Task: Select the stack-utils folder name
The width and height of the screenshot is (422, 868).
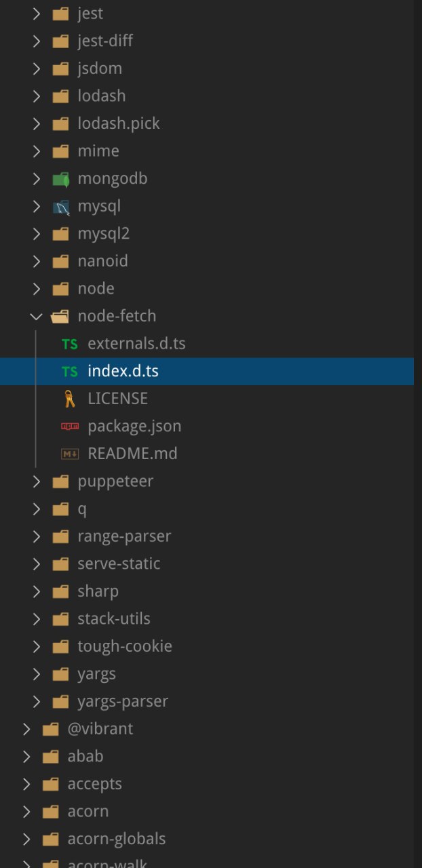Action: (x=114, y=619)
